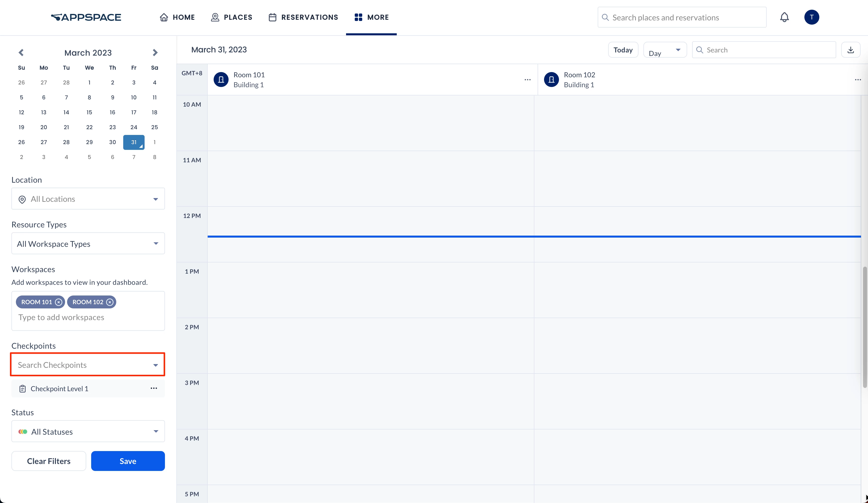Click the download export icon
This screenshot has height=503, width=868.
click(850, 50)
